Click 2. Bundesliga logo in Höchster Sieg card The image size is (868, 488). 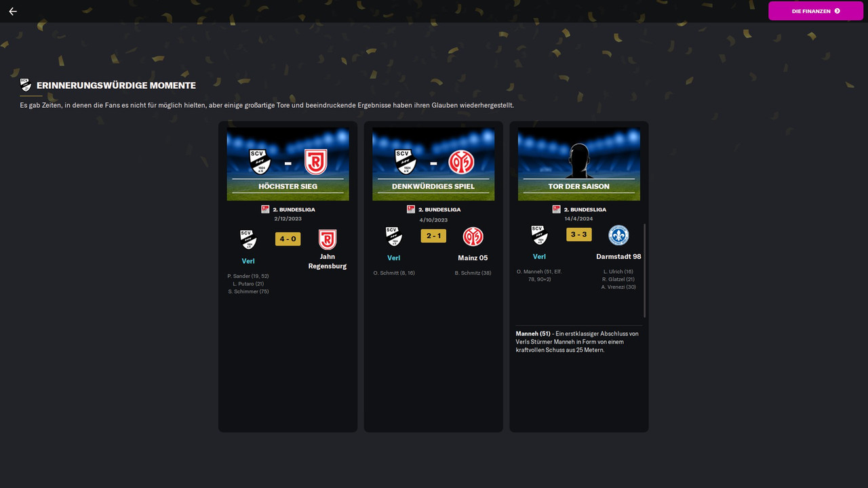point(265,209)
